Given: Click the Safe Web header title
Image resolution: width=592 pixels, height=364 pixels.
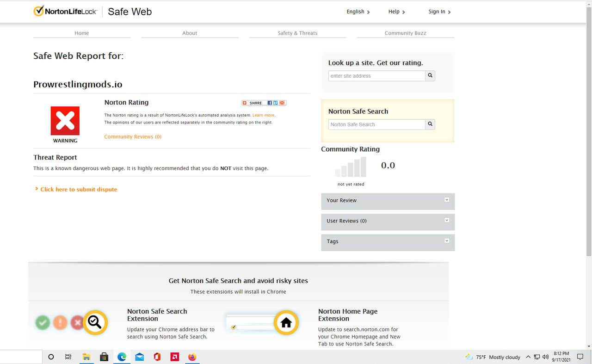Looking at the screenshot, I should click(130, 12).
